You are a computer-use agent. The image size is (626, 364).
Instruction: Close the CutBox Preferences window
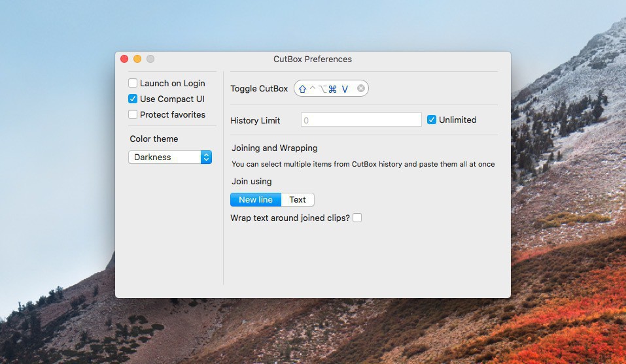tap(124, 59)
